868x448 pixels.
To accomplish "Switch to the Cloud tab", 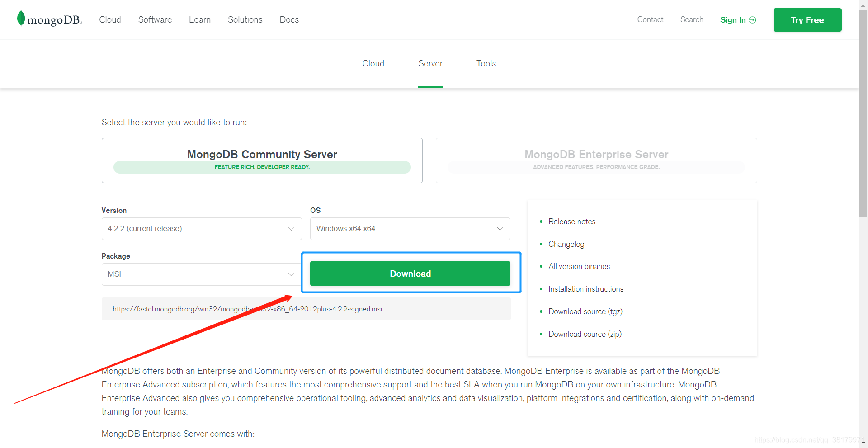I will pos(373,63).
